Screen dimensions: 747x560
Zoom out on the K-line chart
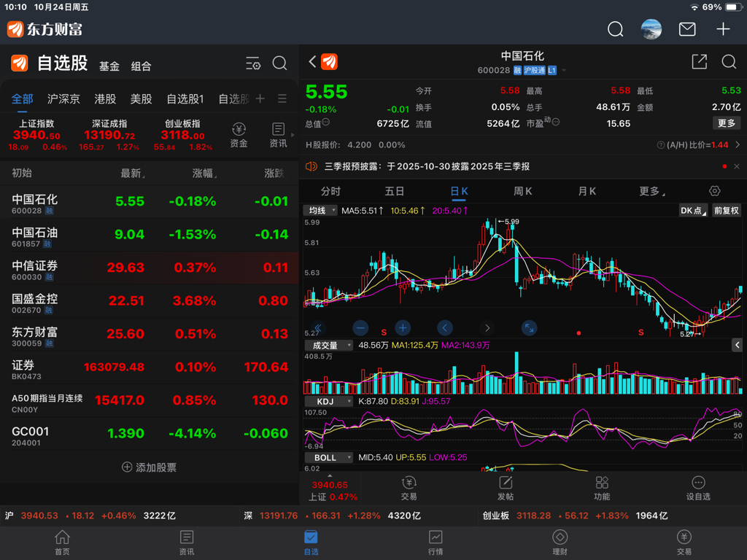tap(360, 328)
